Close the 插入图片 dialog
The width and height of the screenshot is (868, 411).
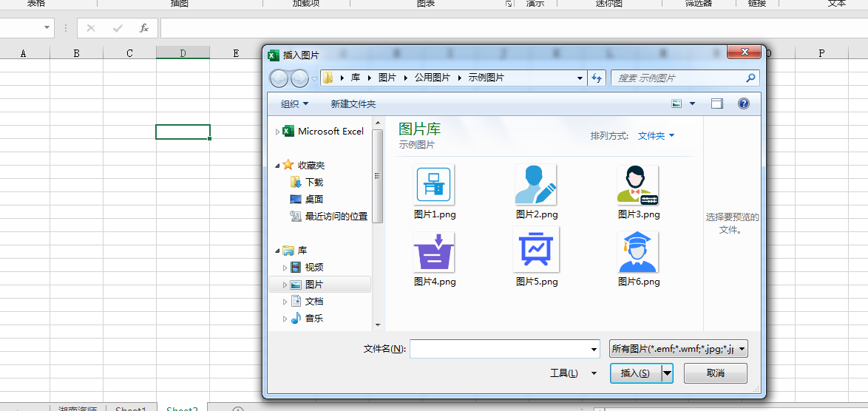(x=744, y=52)
